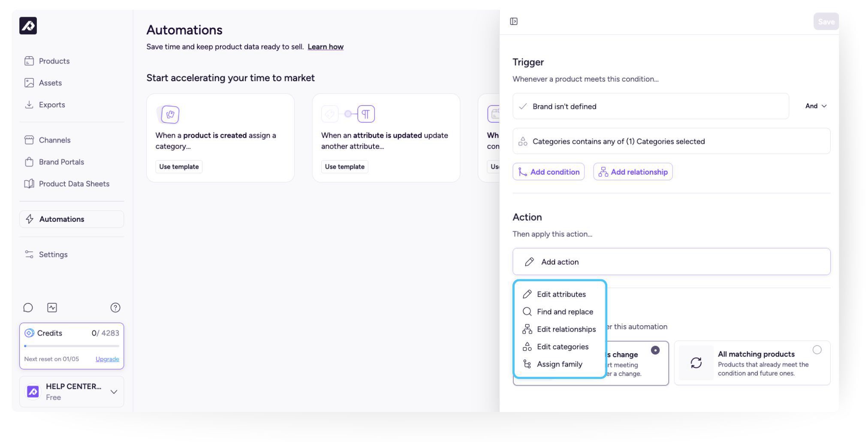
Task: Click the Credits icon
Action: coord(29,333)
